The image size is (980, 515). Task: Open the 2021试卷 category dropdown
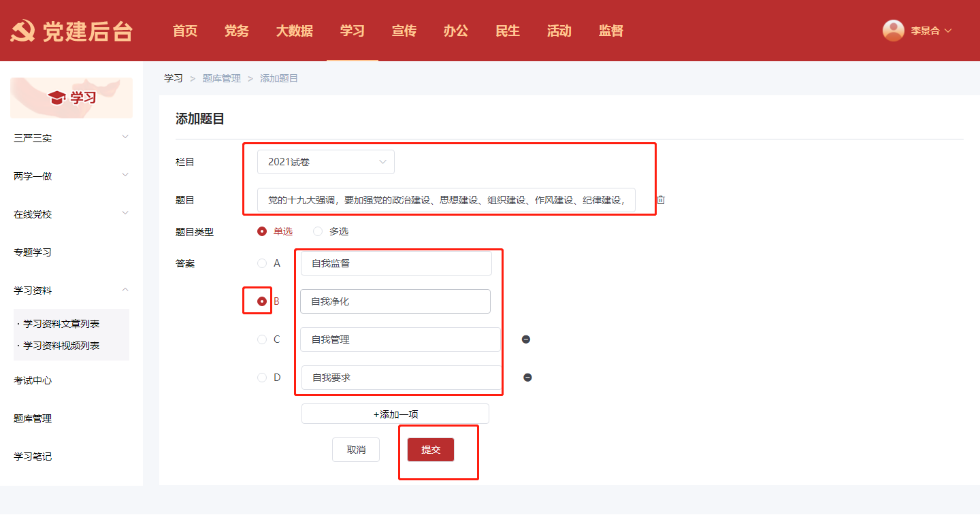(x=325, y=162)
